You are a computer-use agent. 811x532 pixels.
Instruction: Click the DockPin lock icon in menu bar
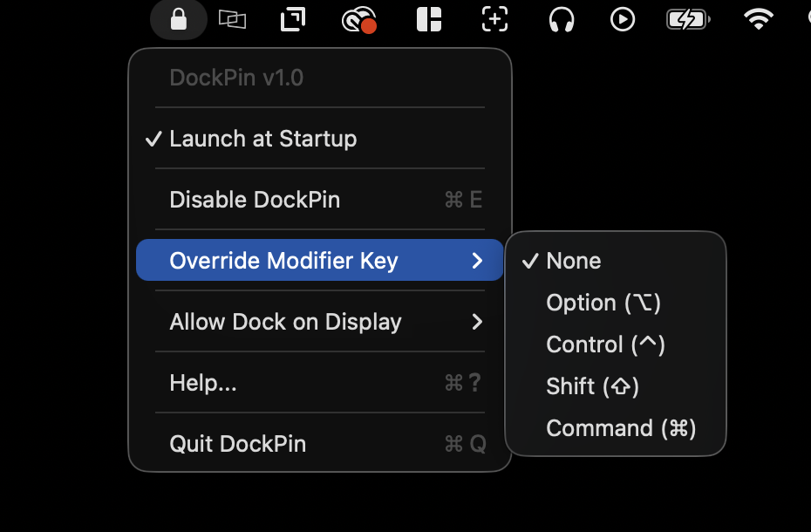(x=178, y=19)
